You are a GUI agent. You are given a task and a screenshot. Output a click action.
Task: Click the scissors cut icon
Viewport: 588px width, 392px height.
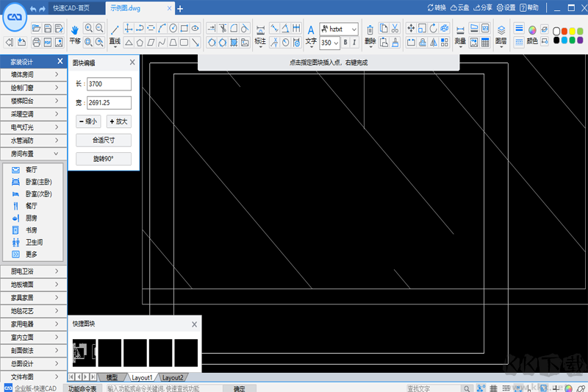pyautogui.click(x=395, y=28)
